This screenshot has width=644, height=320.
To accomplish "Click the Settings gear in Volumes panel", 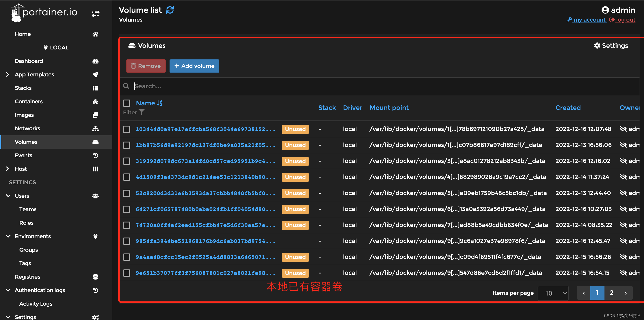I will pyautogui.click(x=597, y=46).
